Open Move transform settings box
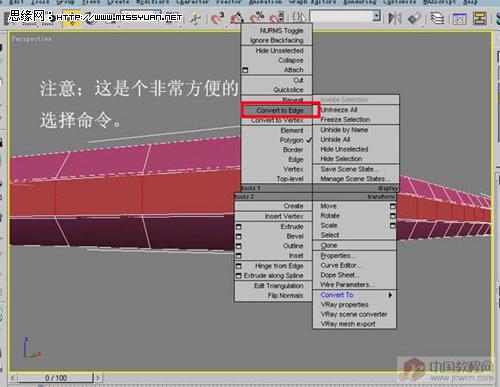The height and width of the screenshot is (387, 500). pyautogui.click(x=393, y=206)
